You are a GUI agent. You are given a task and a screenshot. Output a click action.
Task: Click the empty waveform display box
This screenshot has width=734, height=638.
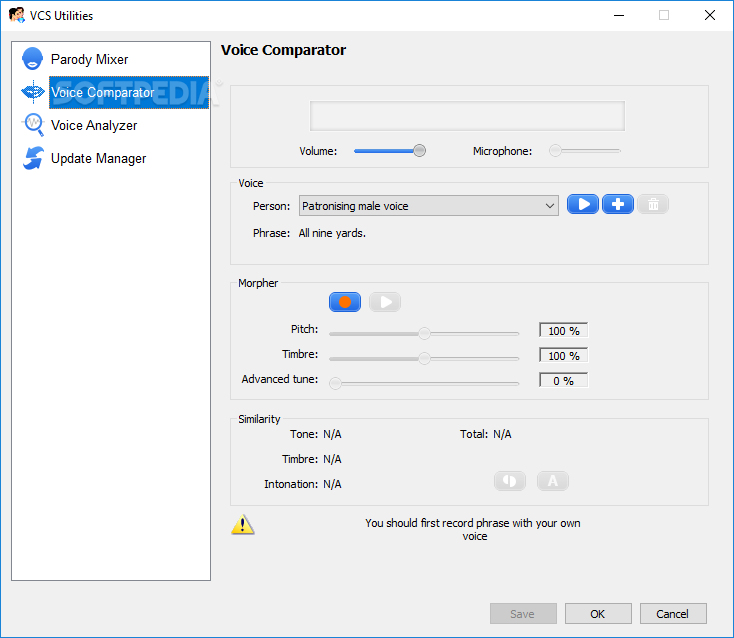coord(467,116)
